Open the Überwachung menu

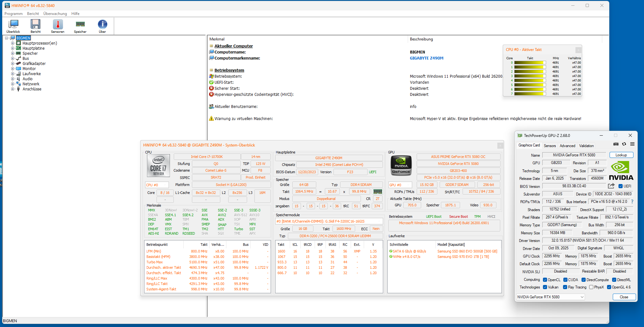pos(55,14)
